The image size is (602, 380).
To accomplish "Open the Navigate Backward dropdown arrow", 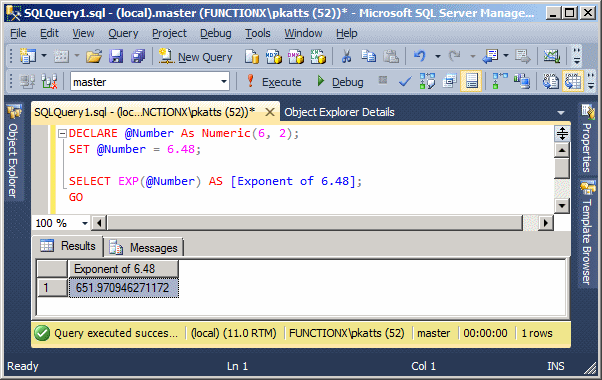I will (506, 56).
